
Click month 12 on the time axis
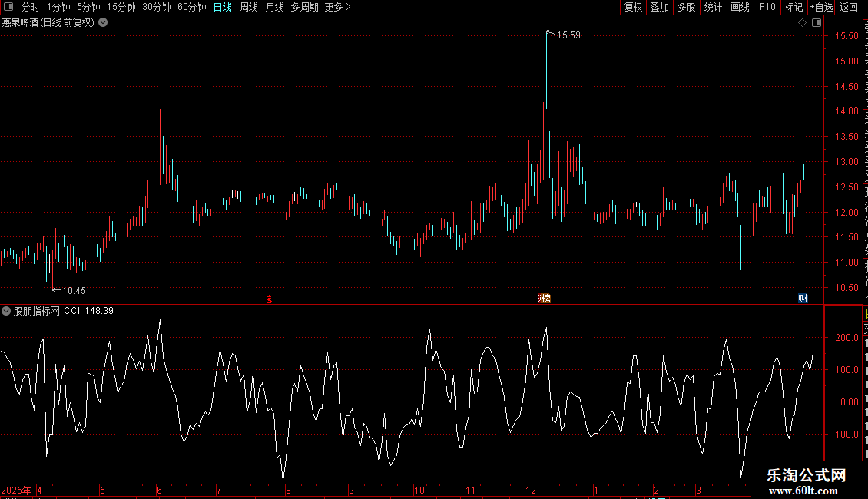[531, 490]
